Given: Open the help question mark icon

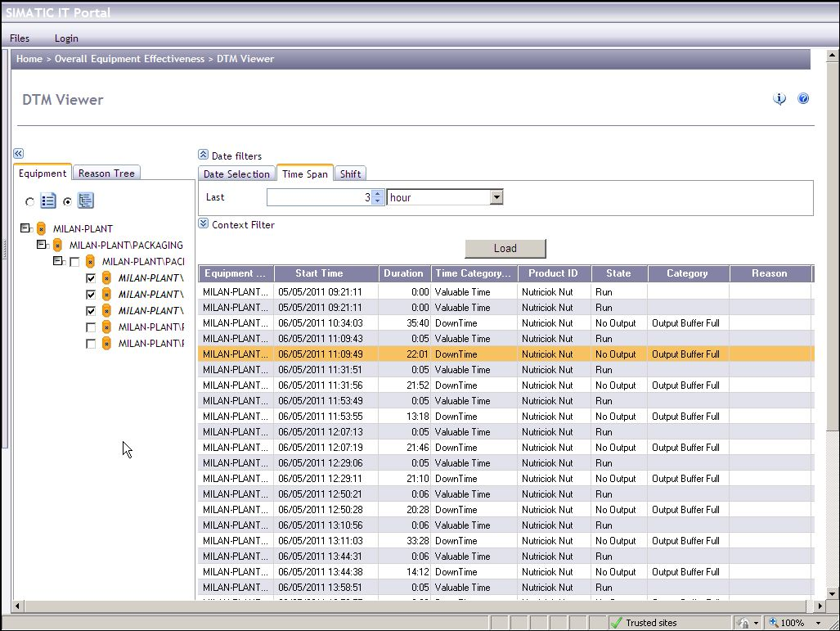Looking at the screenshot, I should pyautogui.click(x=803, y=98).
